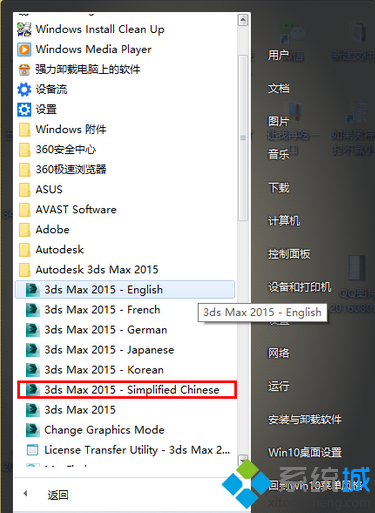Click the 3ds Max 2015 - English icon

33,290
